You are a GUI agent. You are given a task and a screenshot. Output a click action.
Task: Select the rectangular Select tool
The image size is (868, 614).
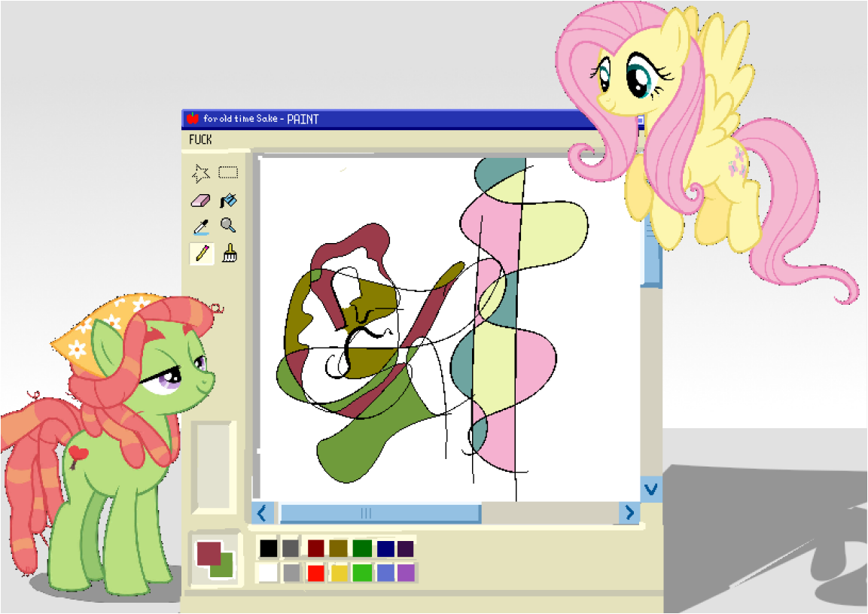tap(230, 172)
